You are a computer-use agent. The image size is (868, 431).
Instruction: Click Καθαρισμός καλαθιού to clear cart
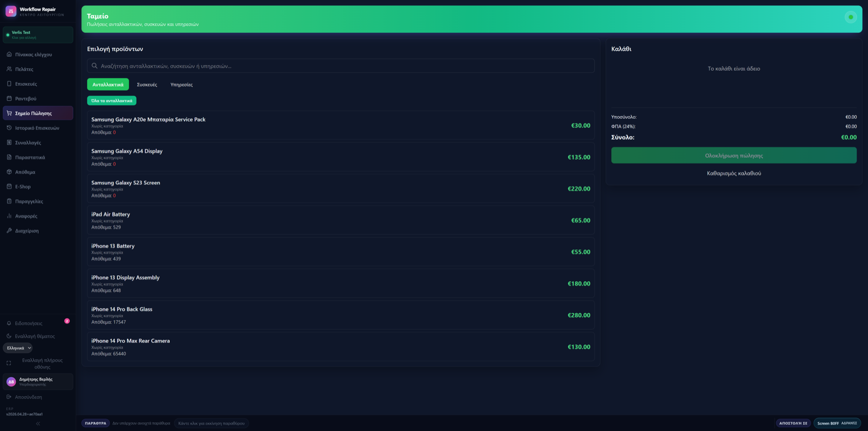734,173
